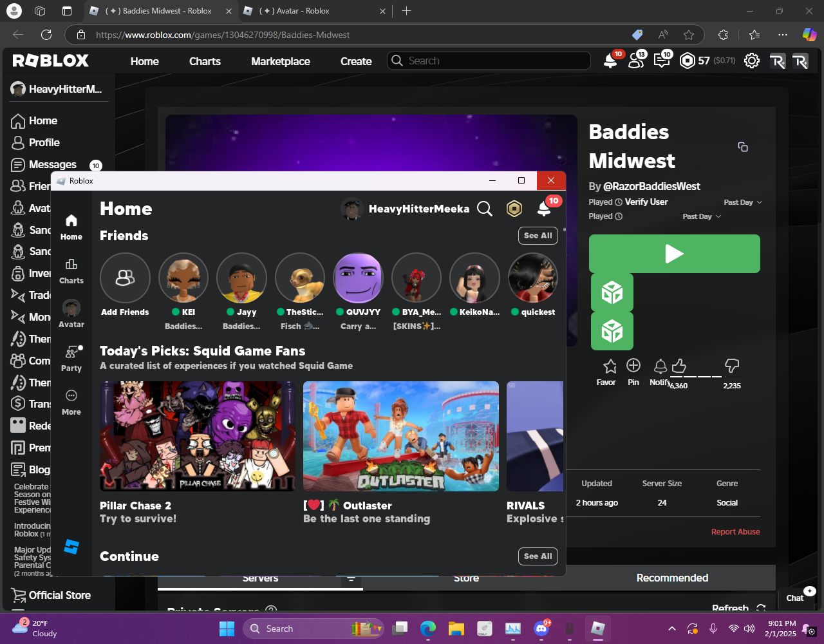Like the game with thumbs up
Viewport: 824px width, 644px height.
679,366
